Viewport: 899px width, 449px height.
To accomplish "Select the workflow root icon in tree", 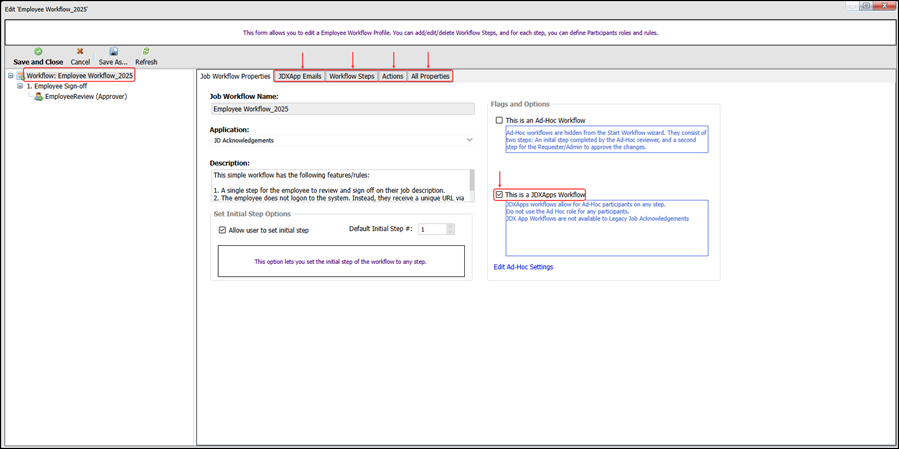I will tap(19, 76).
